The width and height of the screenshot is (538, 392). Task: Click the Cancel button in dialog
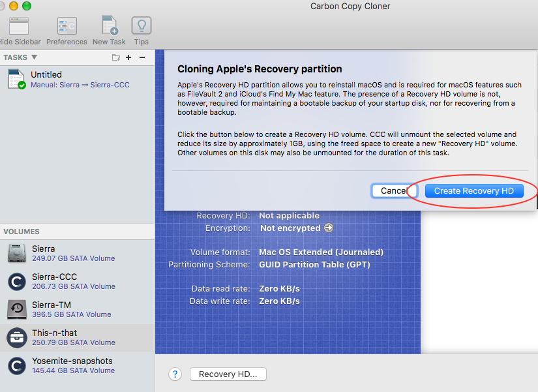tap(394, 191)
